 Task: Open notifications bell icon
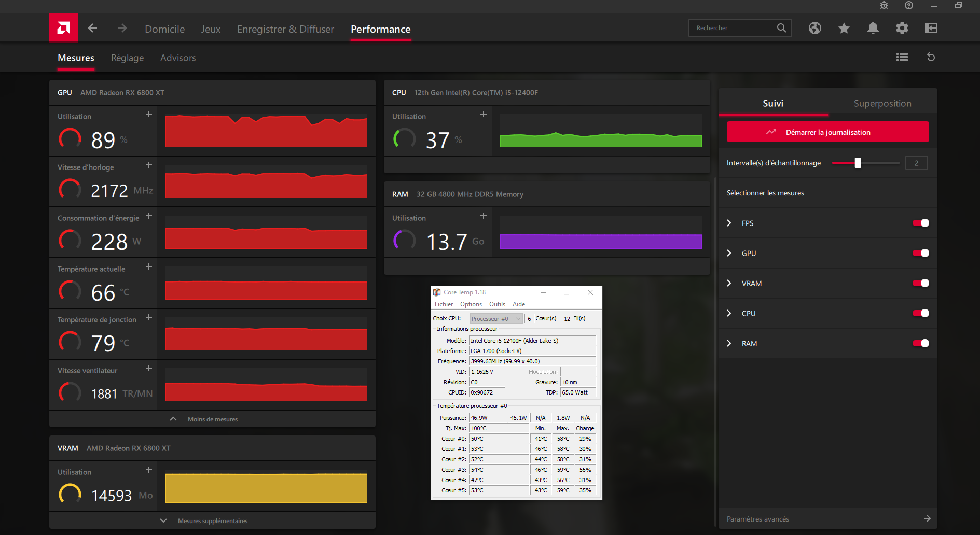click(x=873, y=28)
